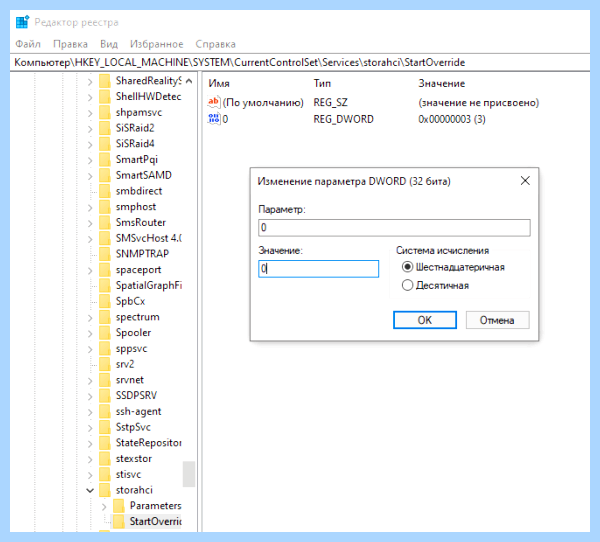Viewport: 600px width, 542px height.
Task: Select the stexstor tree item
Action: coord(134,459)
